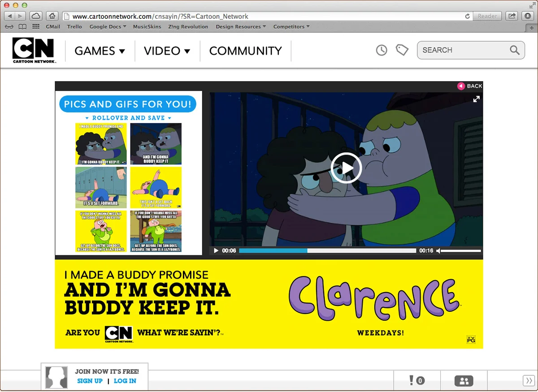Collapse bottom bar with double chevron

529,381
